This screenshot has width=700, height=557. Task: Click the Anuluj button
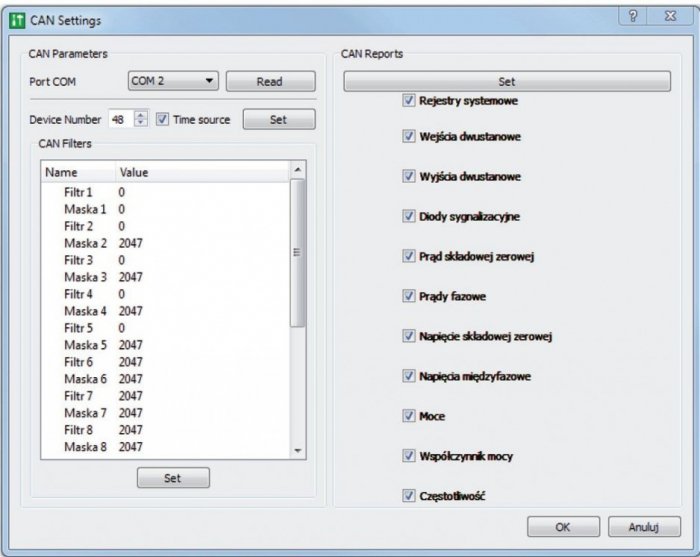pos(644,527)
